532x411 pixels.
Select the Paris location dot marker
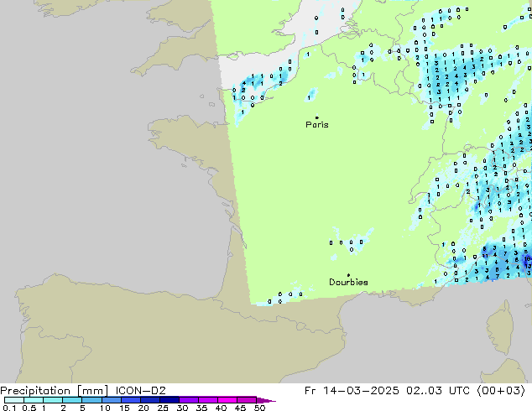317,117
